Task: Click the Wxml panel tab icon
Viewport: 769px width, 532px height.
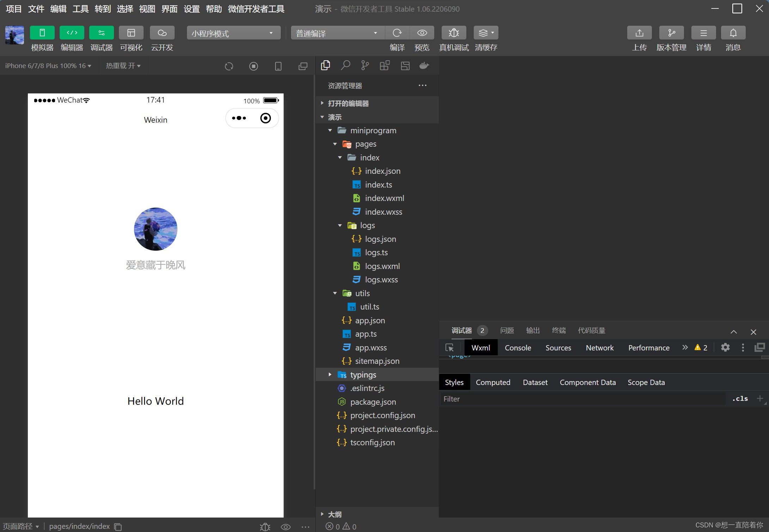Action: click(480, 347)
